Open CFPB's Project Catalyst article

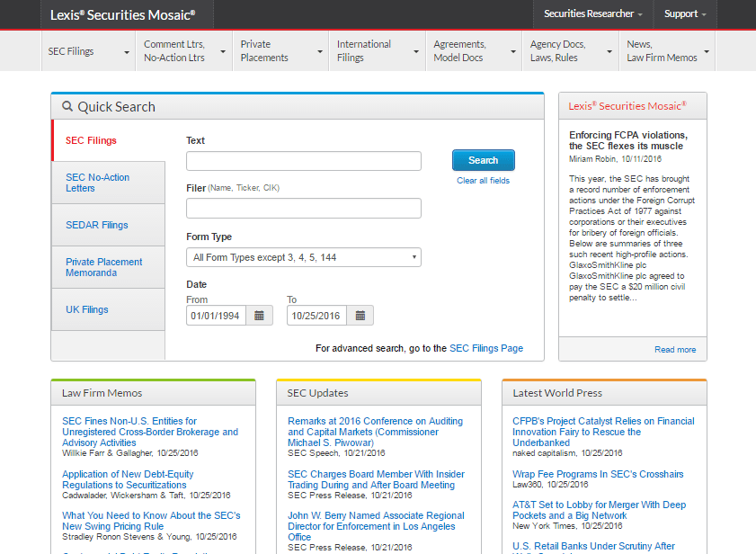pyautogui.click(x=603, y=432)
